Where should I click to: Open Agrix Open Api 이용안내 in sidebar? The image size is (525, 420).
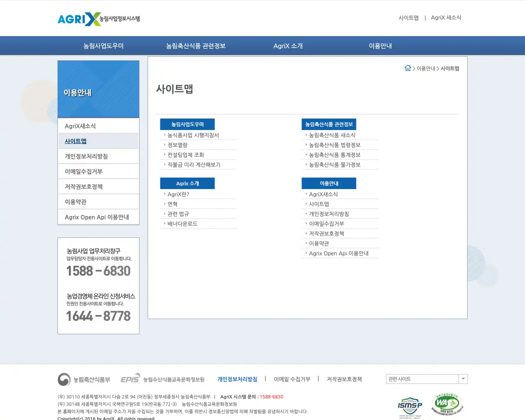pos(94,217)
